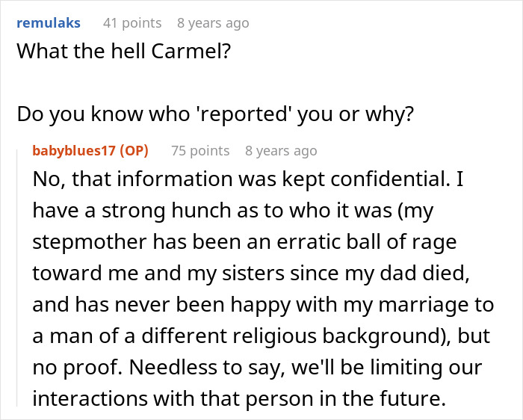The width and height of the screenshot is (523, 420).
Task: Collapse reply via the vertical thread line
Action: pos(16,278)
